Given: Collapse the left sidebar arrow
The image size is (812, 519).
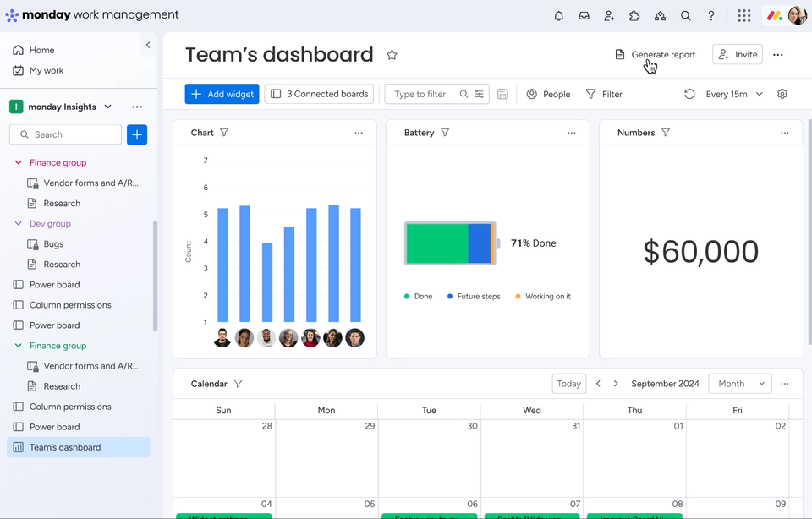Looking at the screenshot, I should (148, 45).
